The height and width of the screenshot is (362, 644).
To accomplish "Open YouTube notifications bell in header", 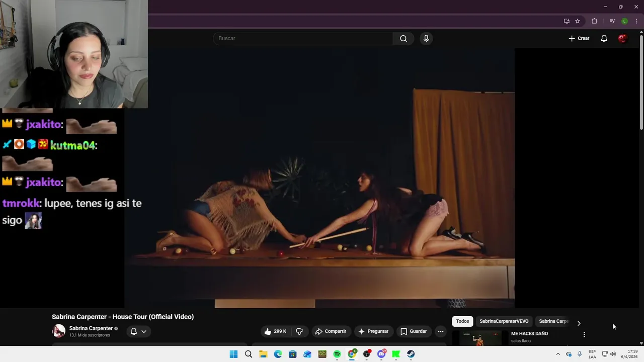I will coord(604,39).
